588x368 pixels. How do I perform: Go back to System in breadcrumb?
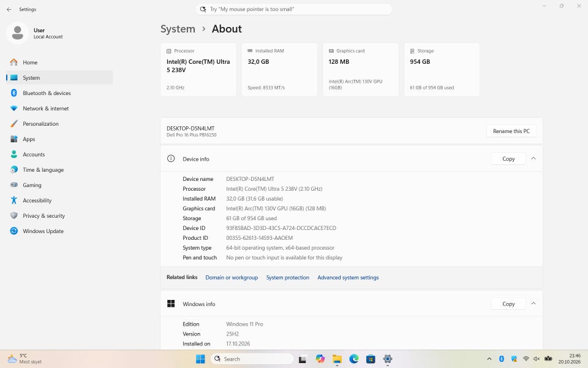pyautogui.click(x=178, y=29)
